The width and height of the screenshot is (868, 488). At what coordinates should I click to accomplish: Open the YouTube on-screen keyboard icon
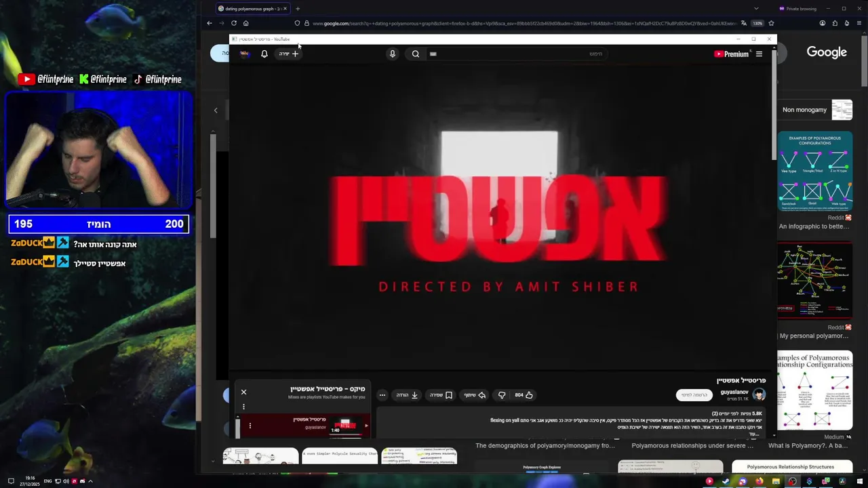pos(433,54)
